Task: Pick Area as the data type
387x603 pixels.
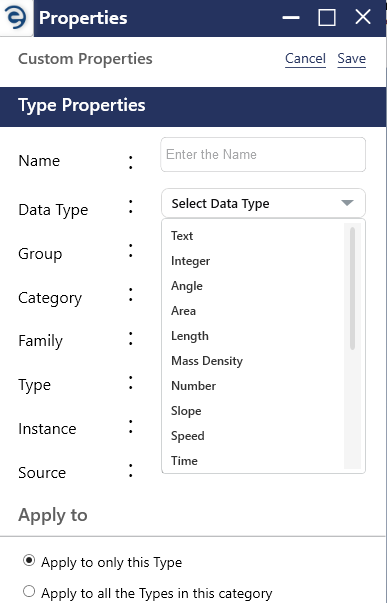Action: coord(183,311)
